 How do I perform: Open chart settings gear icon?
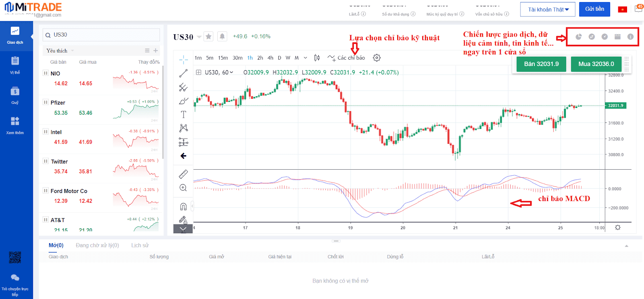[377, 58]
